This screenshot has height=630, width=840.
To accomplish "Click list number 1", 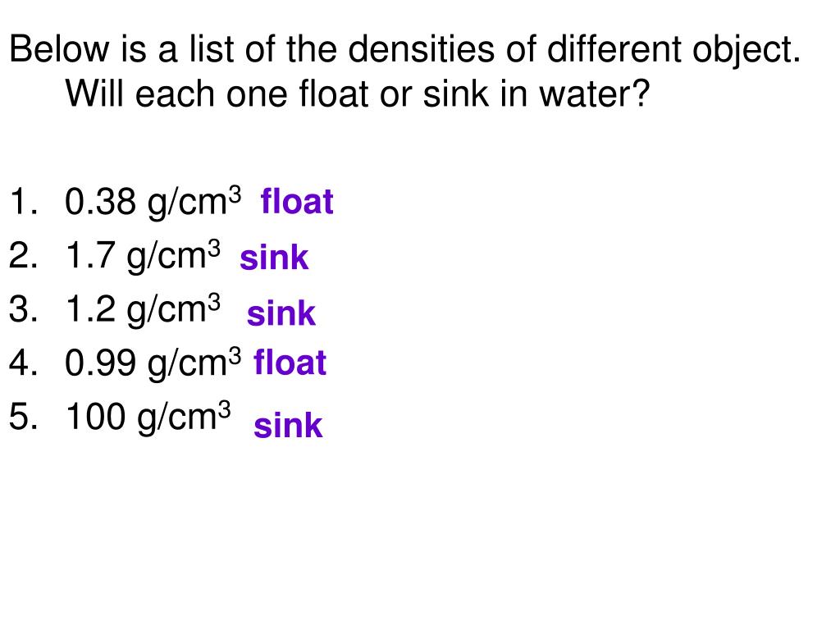I will 24,202.
